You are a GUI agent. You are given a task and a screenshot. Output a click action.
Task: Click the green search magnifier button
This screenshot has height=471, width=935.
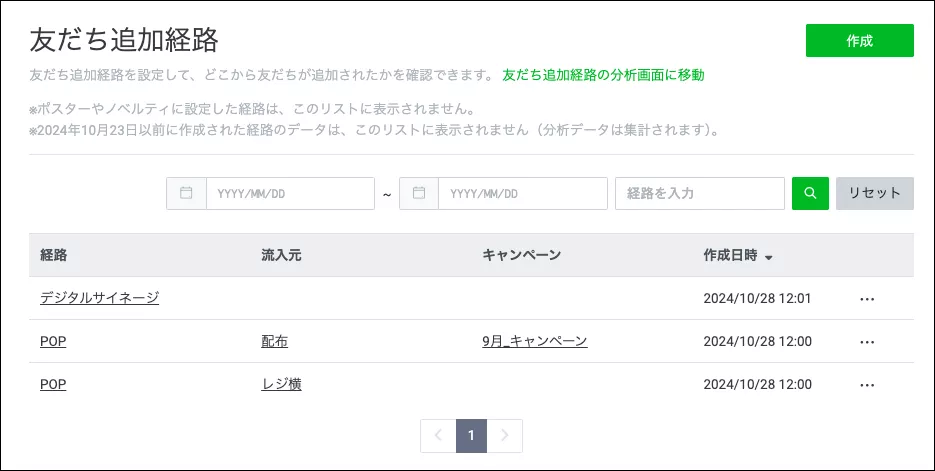point(810,194)
